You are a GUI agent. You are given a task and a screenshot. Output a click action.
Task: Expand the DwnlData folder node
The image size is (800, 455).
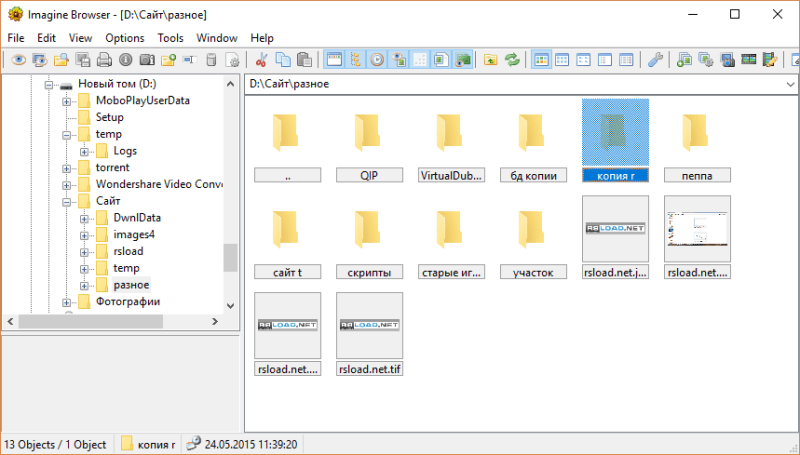[84, 219]
